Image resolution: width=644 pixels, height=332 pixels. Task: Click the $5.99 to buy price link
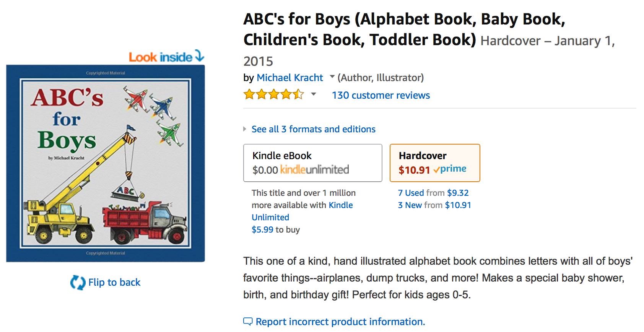point(262,229)
